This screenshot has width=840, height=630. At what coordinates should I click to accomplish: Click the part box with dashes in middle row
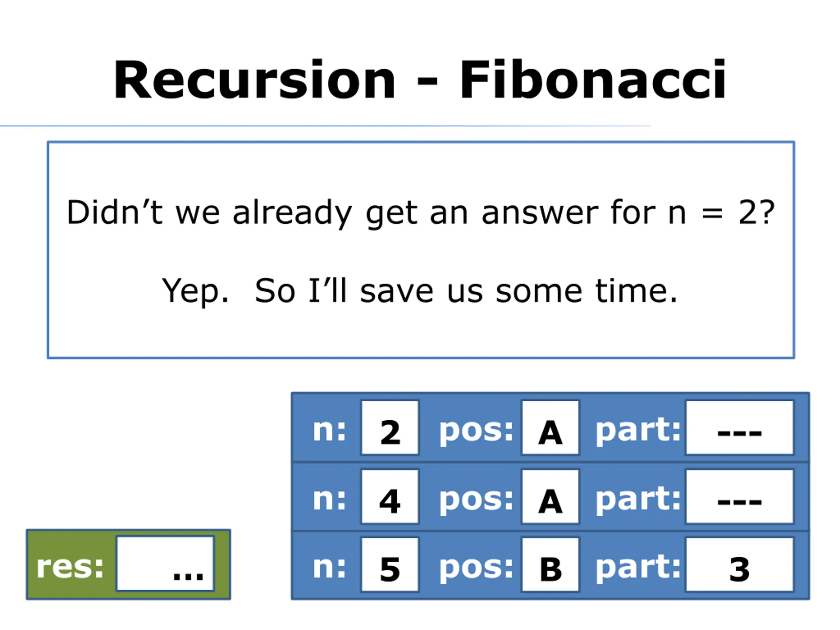[740, 497]
